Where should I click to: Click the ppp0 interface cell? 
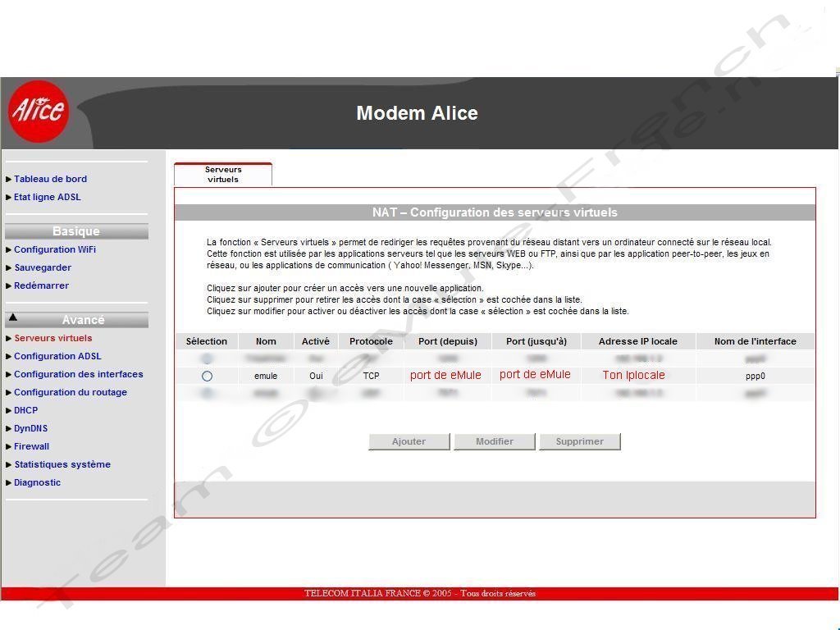[756, 376]
